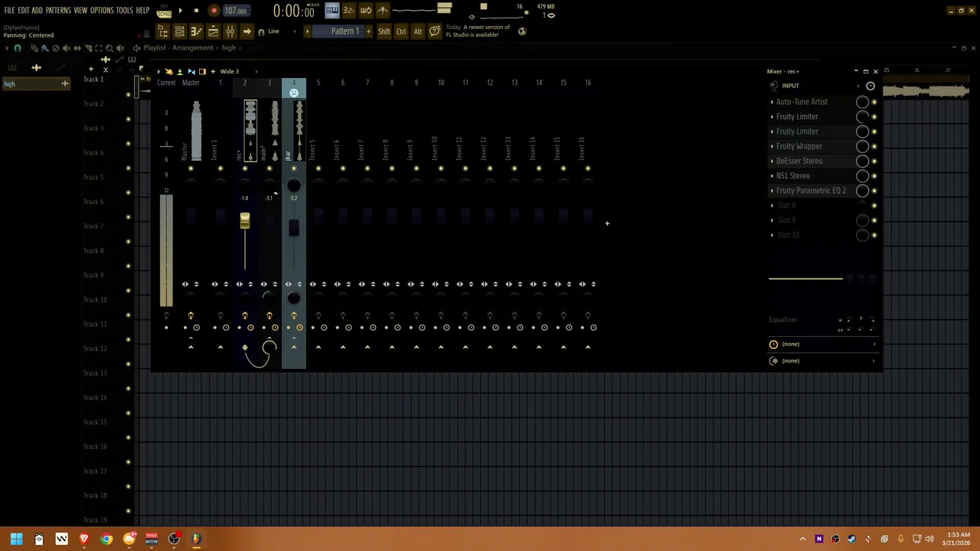Expand the NS1 Stereo slot menu

772,176
